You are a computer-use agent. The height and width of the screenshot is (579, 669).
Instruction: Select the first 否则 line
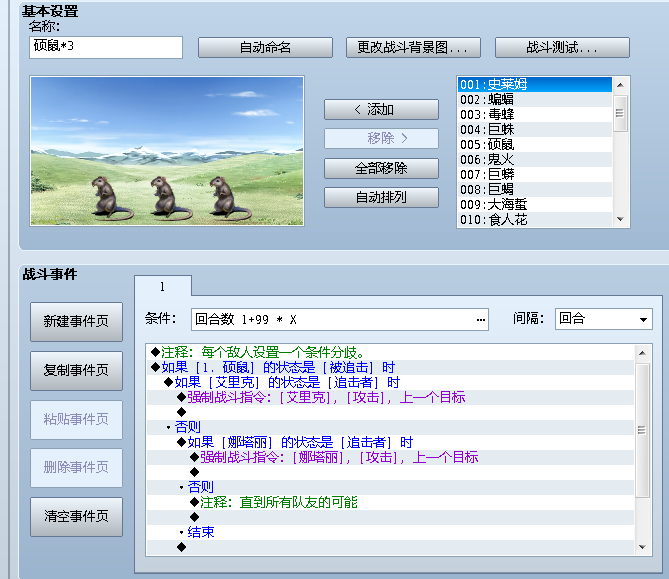pyautogui.click(x=390, y=427)
